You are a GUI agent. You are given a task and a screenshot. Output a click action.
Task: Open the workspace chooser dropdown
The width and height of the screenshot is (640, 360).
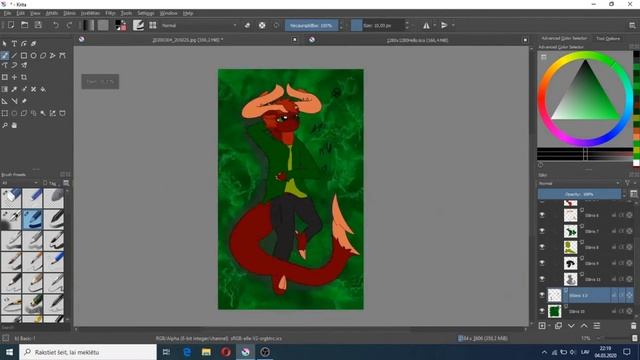632,25
